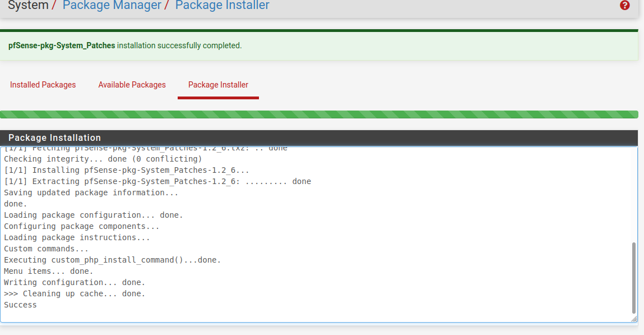Click the 'Package Installation' panel heading
644x335 pixels.
(54, 137)
